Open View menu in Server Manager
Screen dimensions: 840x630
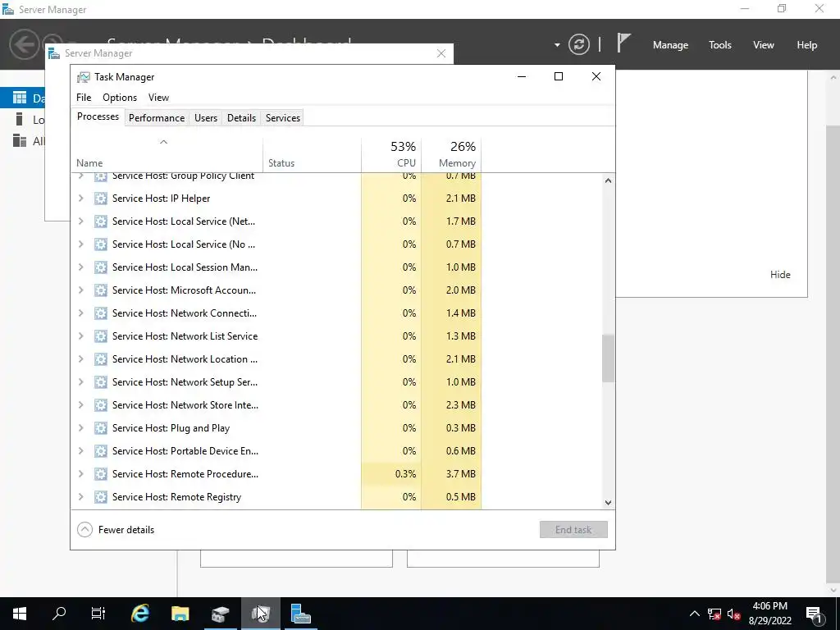[x=763, y=45]
